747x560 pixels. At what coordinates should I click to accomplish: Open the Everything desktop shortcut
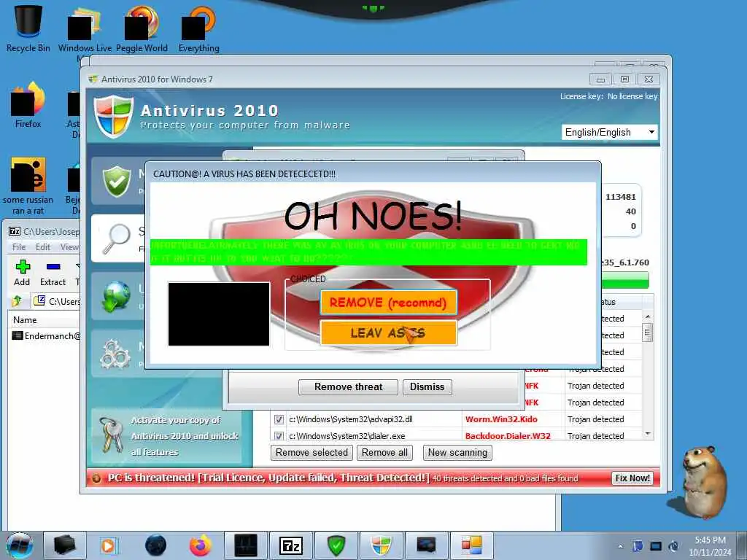pos(198,28)
